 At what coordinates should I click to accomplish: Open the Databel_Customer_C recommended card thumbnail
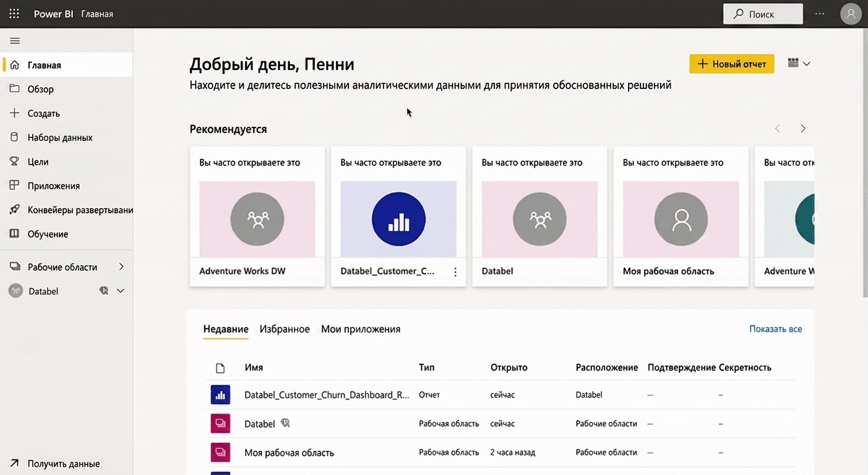click(398, 219)
